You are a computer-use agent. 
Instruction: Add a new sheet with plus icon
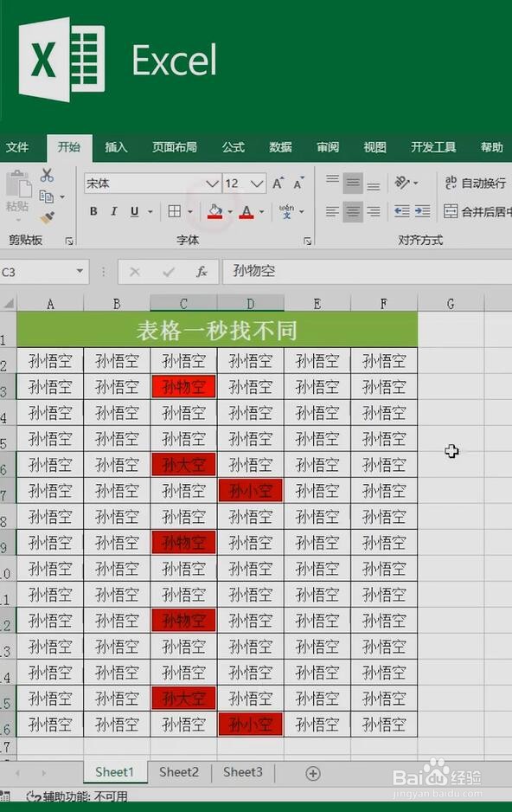pos(313,774)
